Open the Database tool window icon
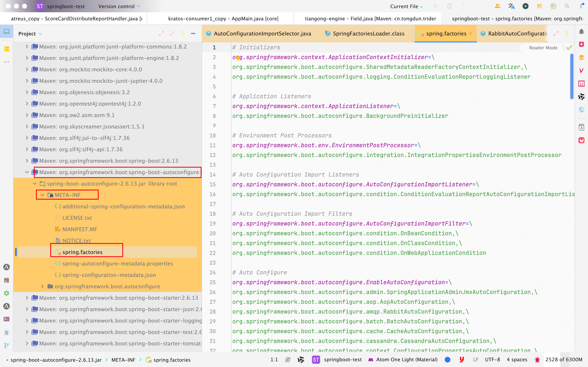This screenshot has width=588, height=367. [581, 57]
